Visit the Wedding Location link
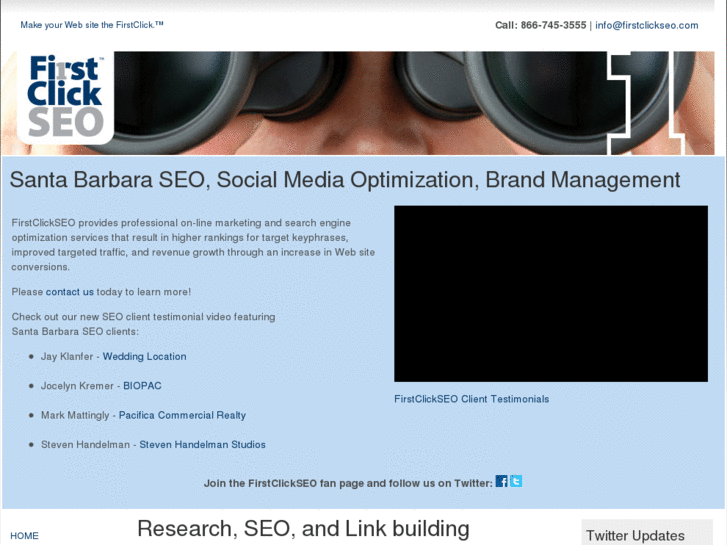The width and height of the screenshot is (727, 545). click(x=144, y=356)
